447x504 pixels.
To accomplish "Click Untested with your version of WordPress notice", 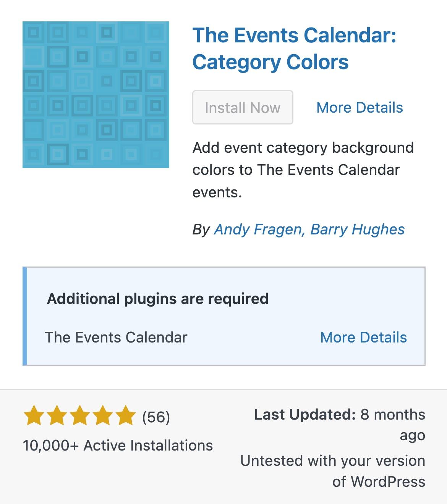I will [x=332, y=471].
